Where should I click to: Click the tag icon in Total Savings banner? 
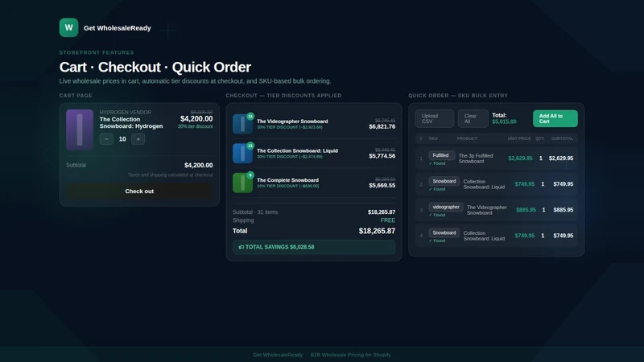pyautogui.click(x=242, y=247)
